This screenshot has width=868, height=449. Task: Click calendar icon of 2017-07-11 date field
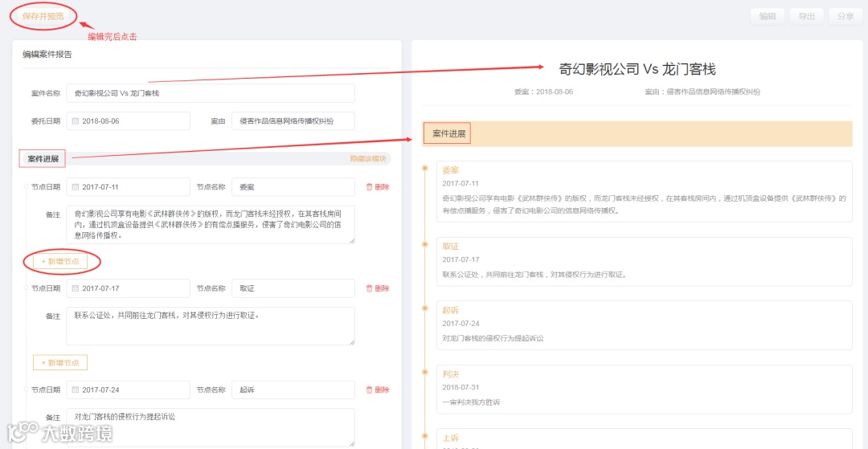(76, 187)
